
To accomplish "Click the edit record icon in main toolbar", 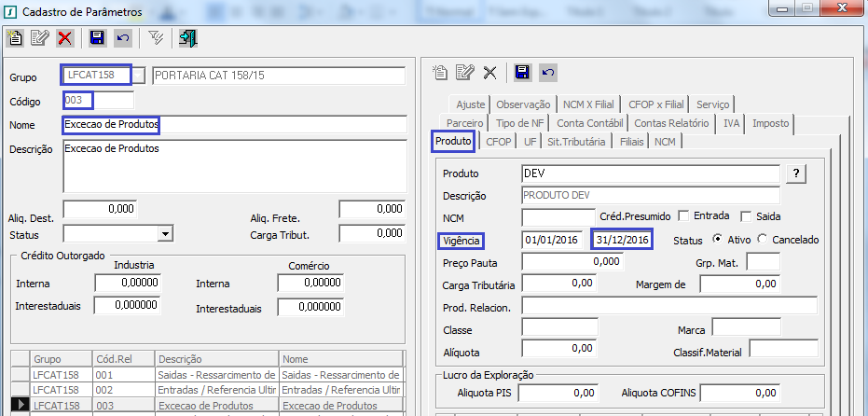I will click(39, 38).
